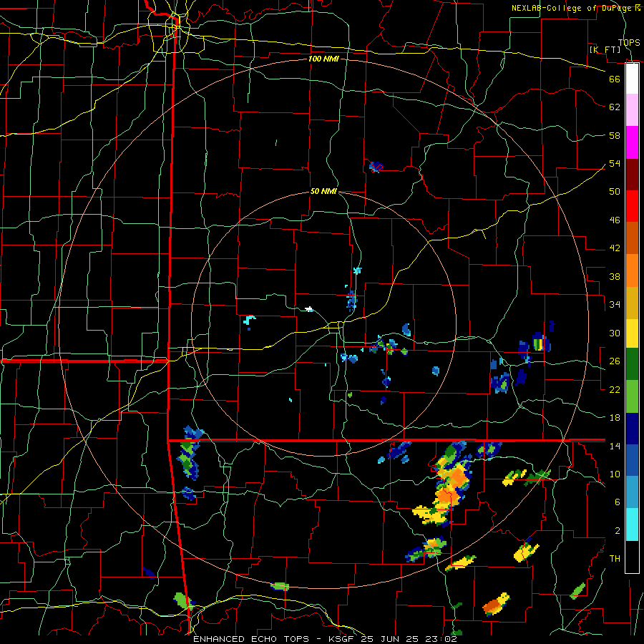Select the 42 value on the legend
The width and height of the screenshot is (644, 644).
point(615,248)
